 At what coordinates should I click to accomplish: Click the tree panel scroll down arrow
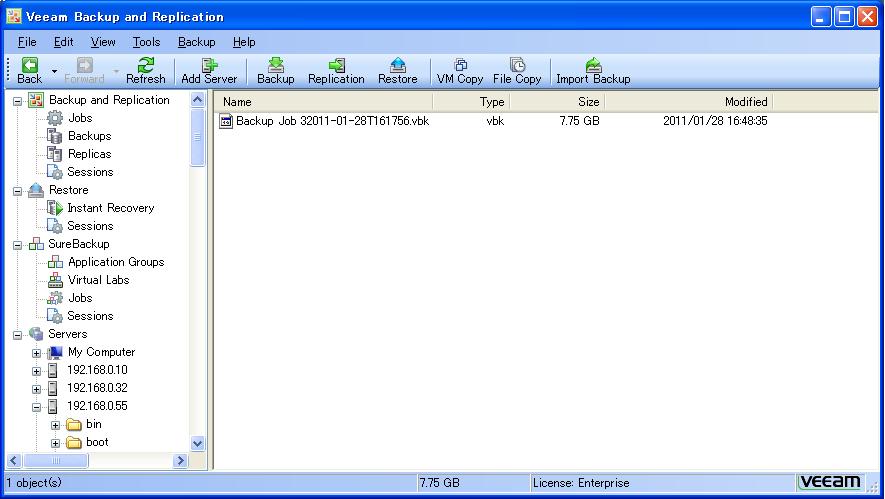[x=198, y=443]
